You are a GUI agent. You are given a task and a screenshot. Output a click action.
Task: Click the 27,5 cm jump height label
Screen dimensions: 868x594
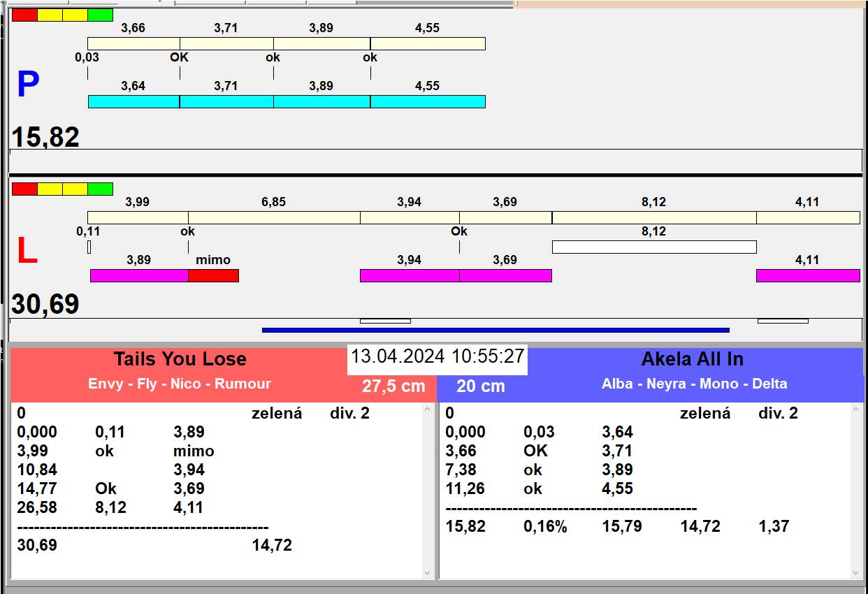point(393,386)
